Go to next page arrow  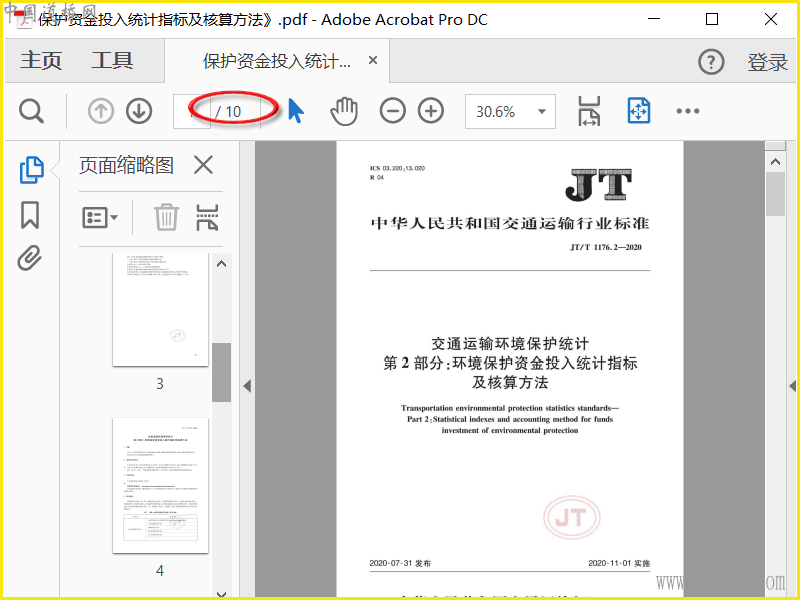point(139,111)
